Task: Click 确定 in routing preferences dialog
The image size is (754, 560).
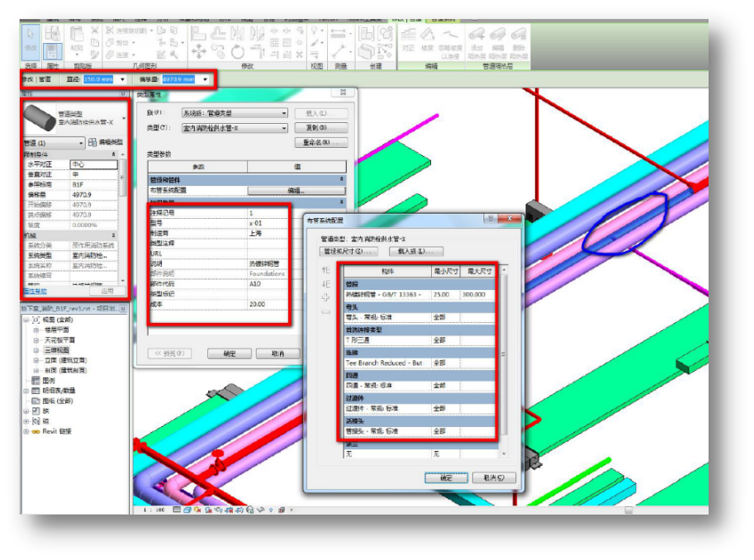Action: tap(446, 477)
